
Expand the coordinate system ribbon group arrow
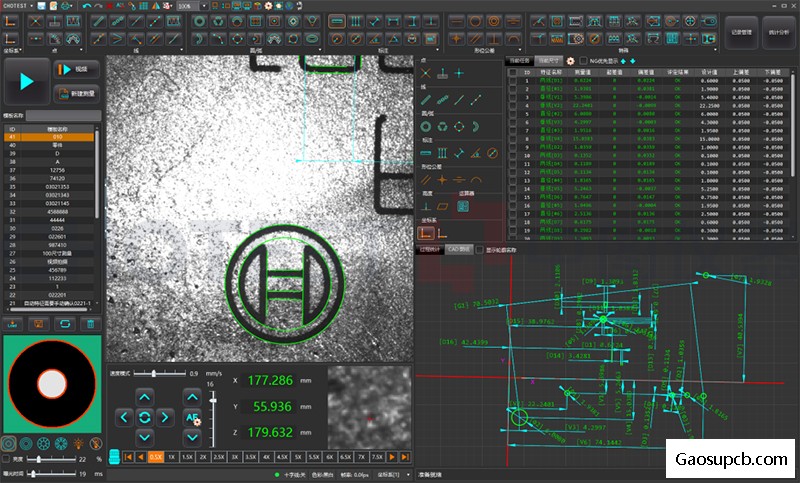(21, 50)
